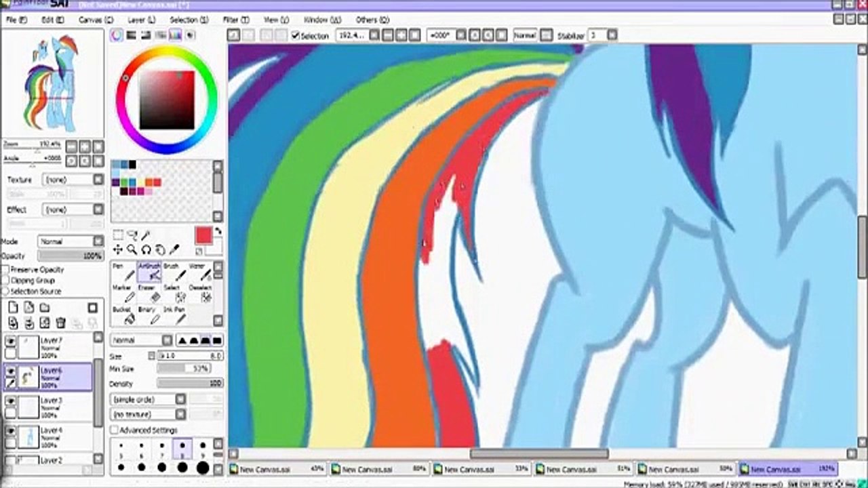Viewport: 868px width, 488px height.
Task: Pick the Zoom magnifier tool
Action: click(132, 249)
